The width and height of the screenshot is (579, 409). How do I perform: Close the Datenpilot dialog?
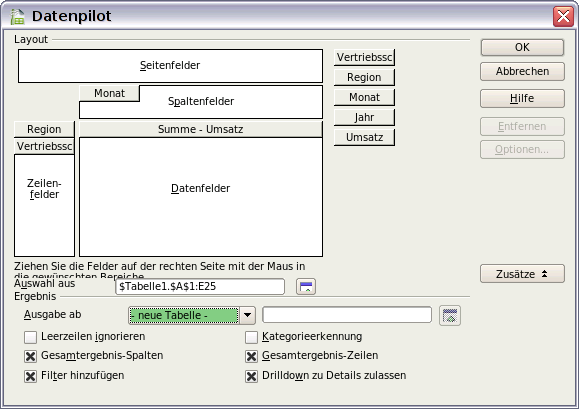tap(563, 16)
